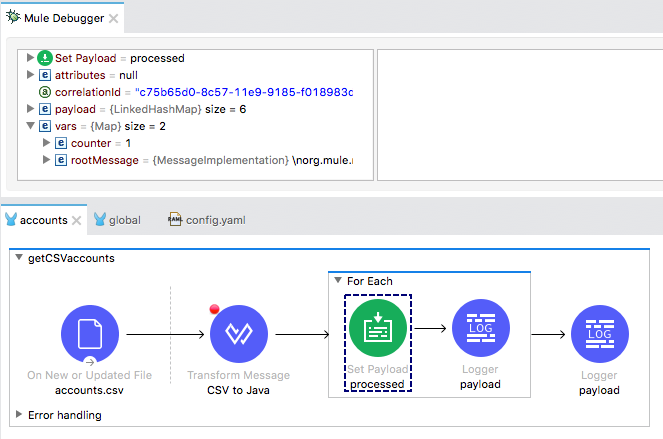
Task: Click the attributes variable type icon
Action: click(45, 75)
